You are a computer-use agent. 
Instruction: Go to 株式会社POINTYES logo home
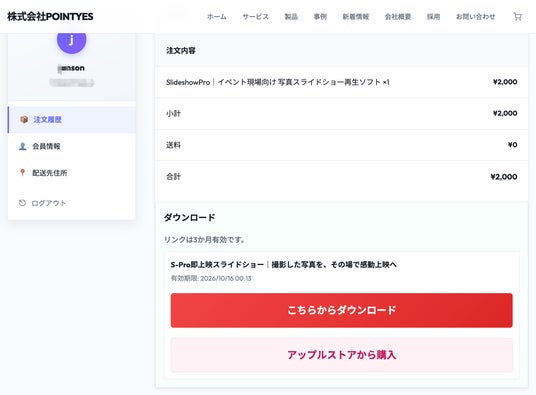click(x=50, y=16)
